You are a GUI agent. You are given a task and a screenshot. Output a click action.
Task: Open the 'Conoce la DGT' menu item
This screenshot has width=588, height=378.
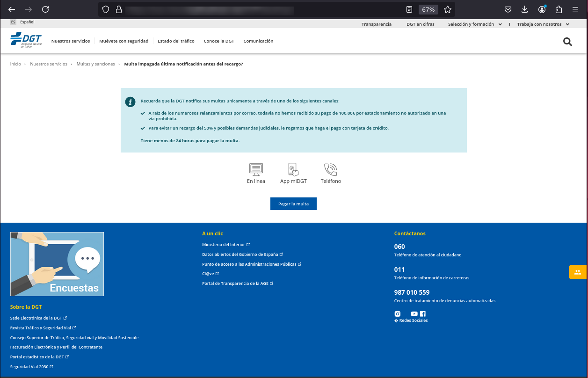click(x=219, y=41)
